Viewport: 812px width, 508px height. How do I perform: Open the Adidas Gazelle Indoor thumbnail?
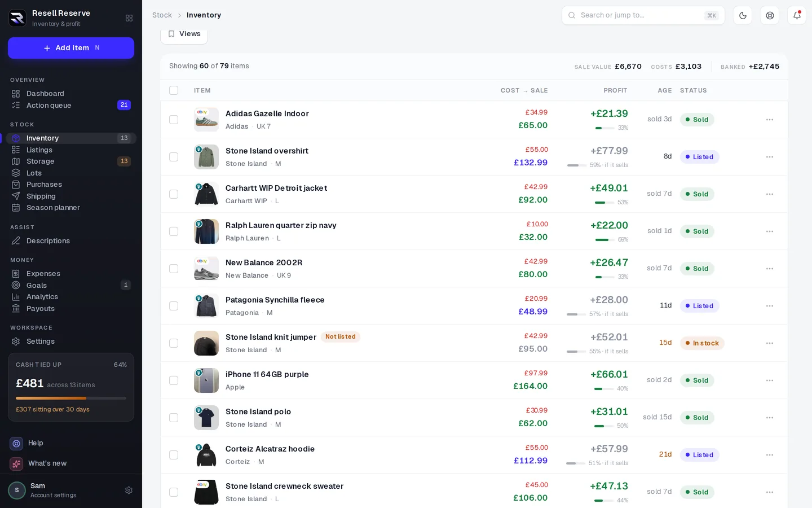206,120
